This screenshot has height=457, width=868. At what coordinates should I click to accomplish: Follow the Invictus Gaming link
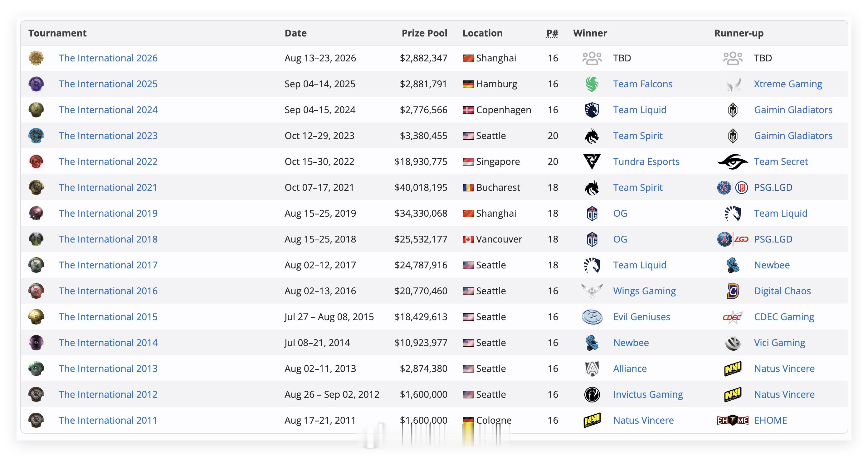pyautogui.click(x=648, y=394)
